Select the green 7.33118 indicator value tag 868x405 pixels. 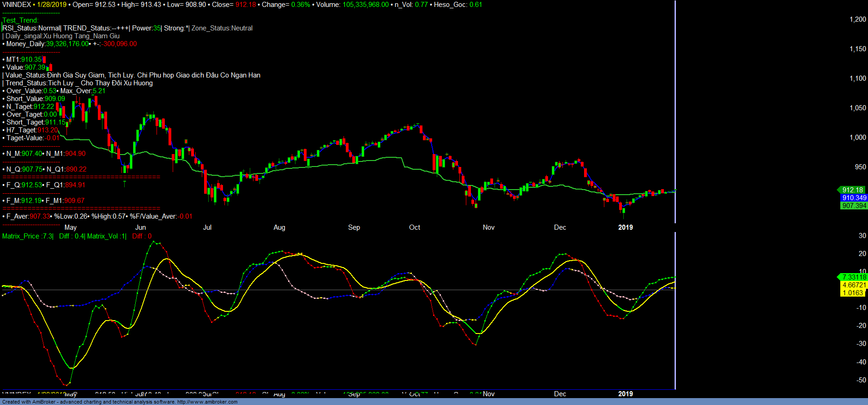(x=854, y=277)
